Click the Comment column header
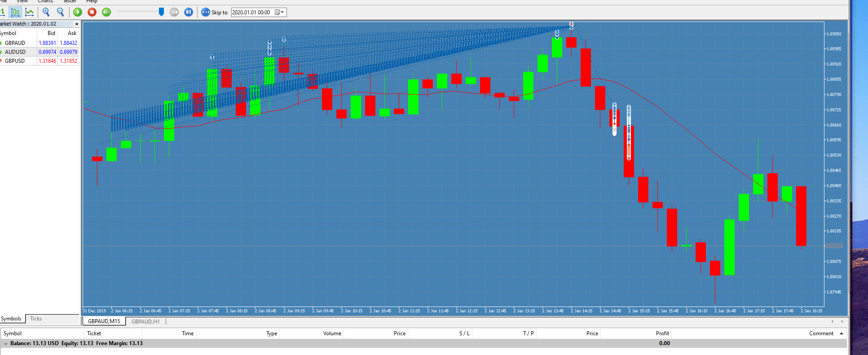The image size is (868, 355). (x=821, y=333)
